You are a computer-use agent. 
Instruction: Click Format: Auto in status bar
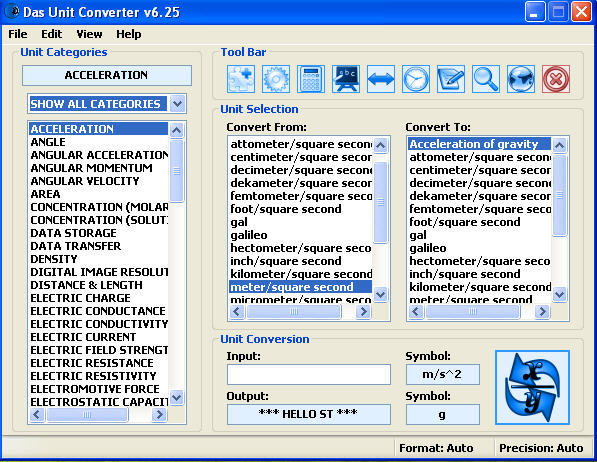pyautogui.click(x=436, y=448)
